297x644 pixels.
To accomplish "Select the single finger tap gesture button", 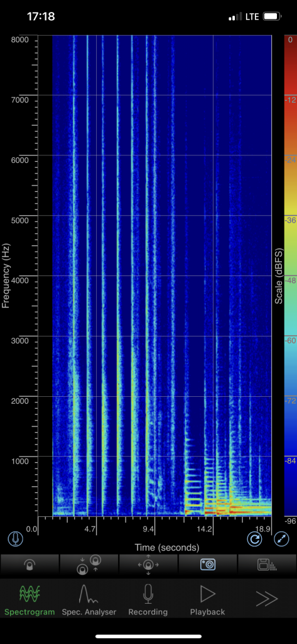I will pyautogui.click(x=30, y=565).
